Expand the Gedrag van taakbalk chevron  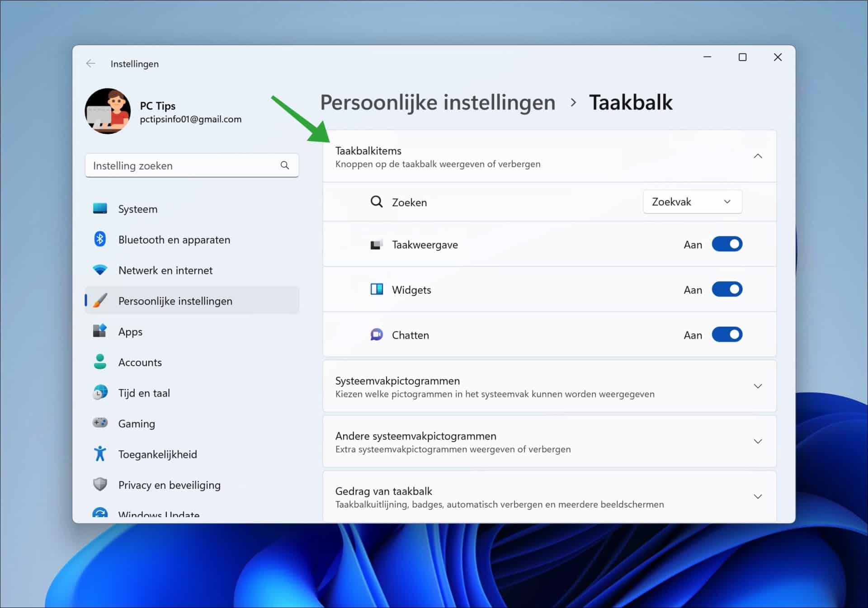(x=758, y=496)
